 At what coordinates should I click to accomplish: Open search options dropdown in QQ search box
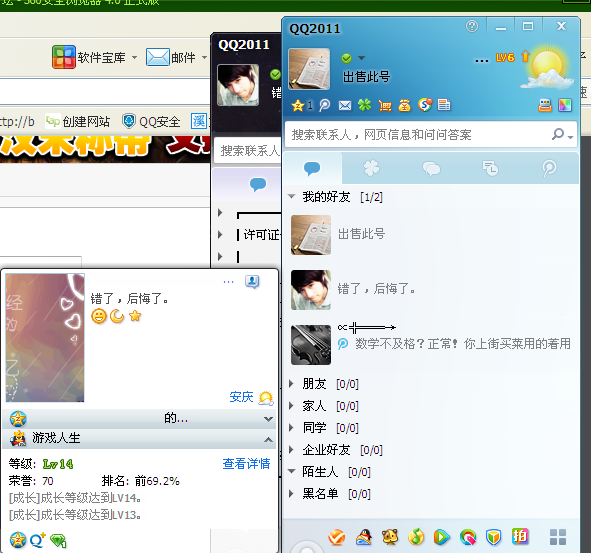pos(571,137)
